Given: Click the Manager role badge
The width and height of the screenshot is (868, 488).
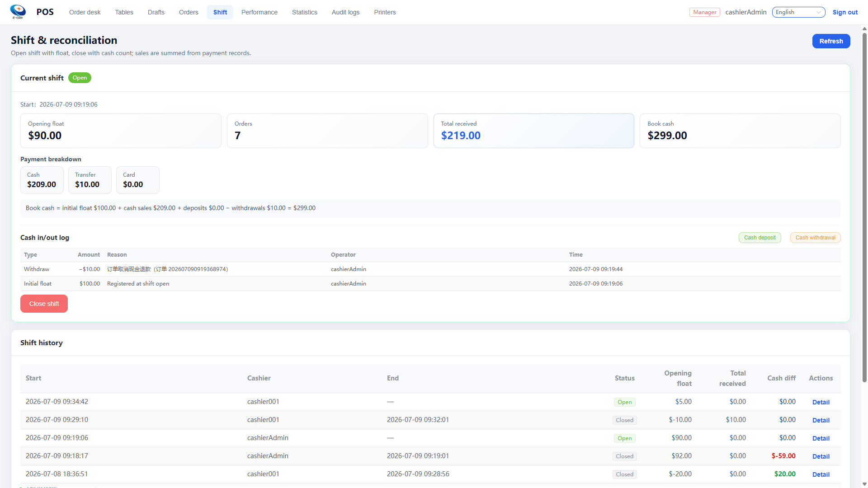Looking at the screenshot, I should pos(704,12).
